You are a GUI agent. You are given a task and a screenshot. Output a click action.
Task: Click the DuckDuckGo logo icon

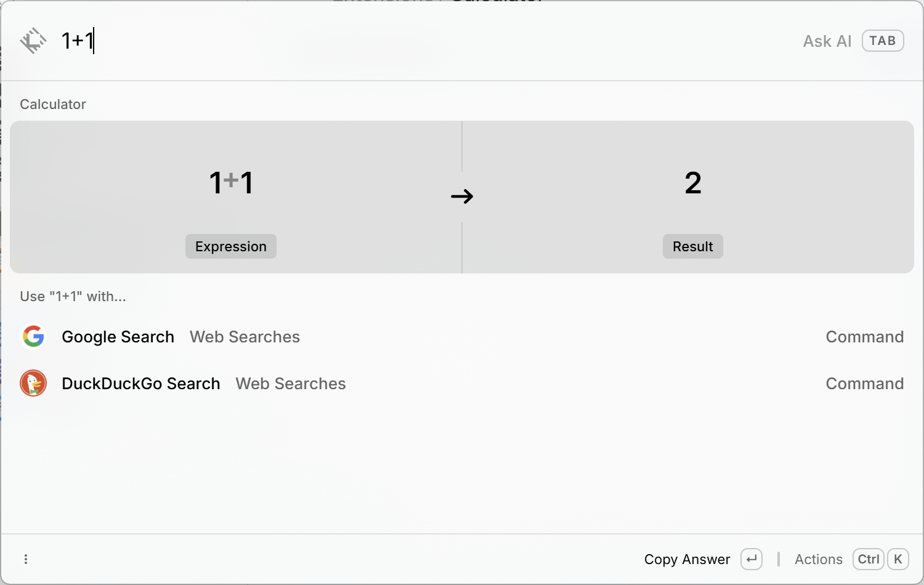[33, 383]
